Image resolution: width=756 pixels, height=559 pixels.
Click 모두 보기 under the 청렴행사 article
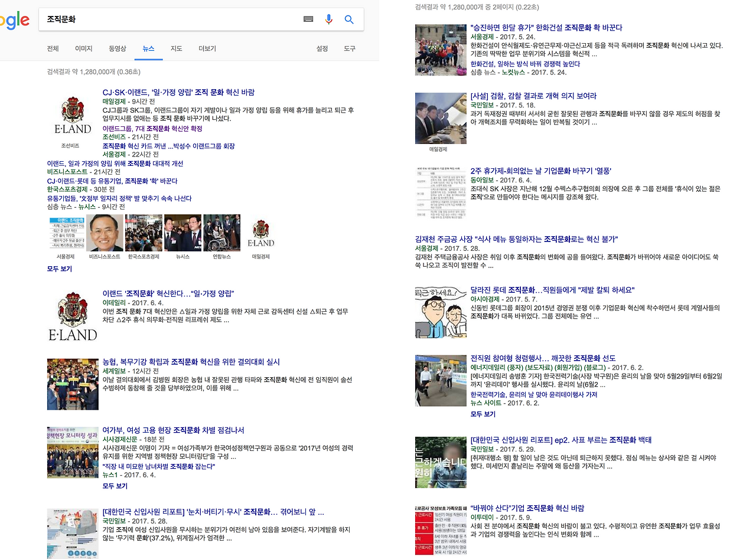click(483, 414)
